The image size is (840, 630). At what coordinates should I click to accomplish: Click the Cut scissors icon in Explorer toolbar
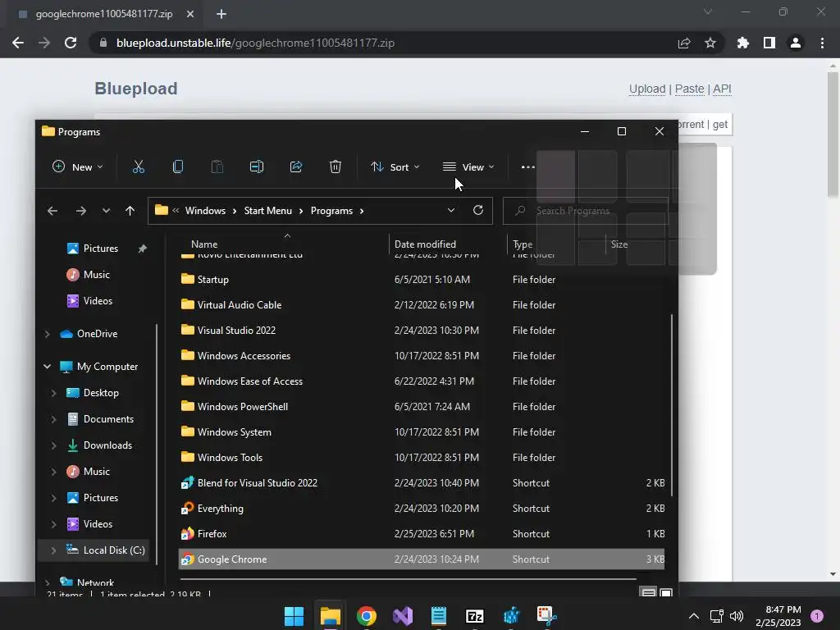pyautogui.click(x=138, y=167)
